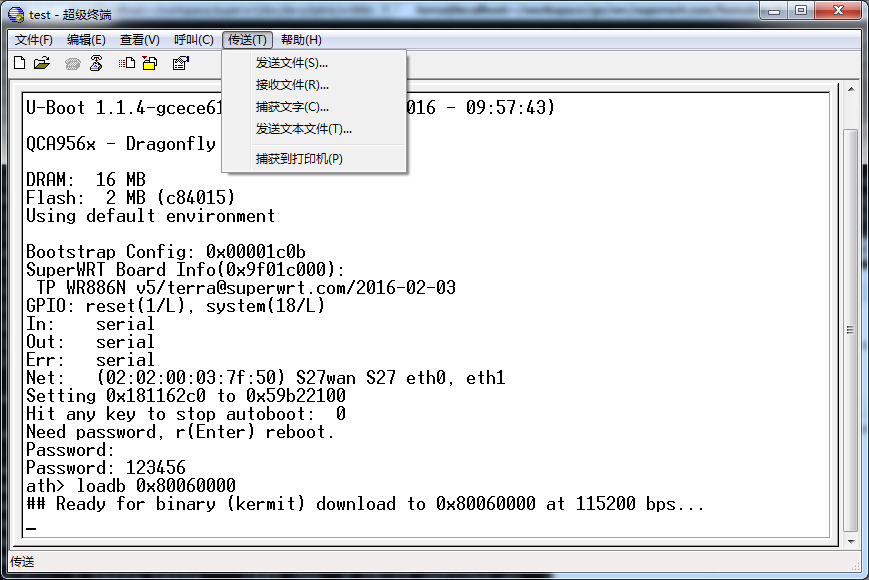The height and width of the screenshot is (580, 869).
Task: Open the 查看(V) menu
Action: (x=140, y=40)
